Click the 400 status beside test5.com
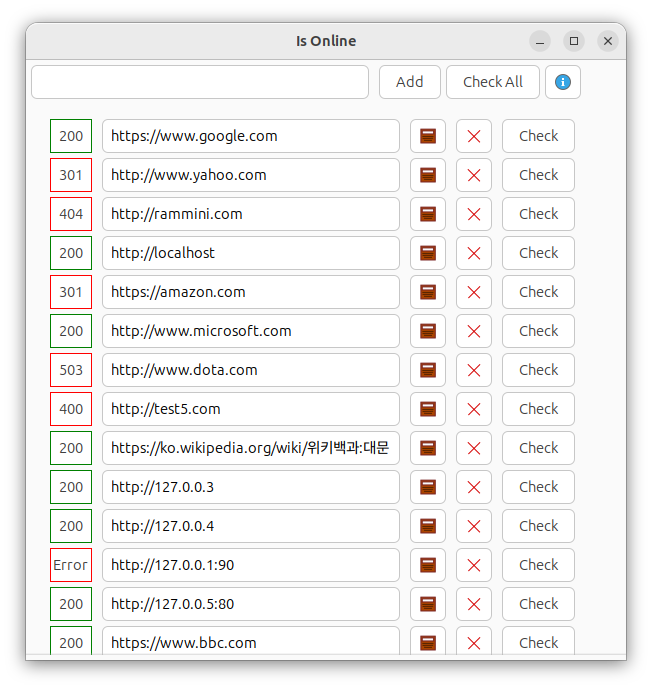 point(71,409)
